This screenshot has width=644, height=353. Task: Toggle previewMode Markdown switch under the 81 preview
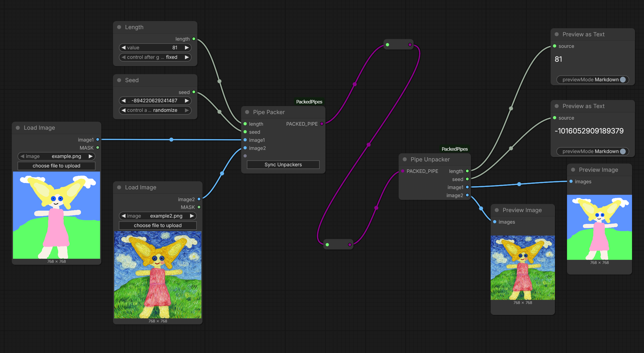click(623, 80)
